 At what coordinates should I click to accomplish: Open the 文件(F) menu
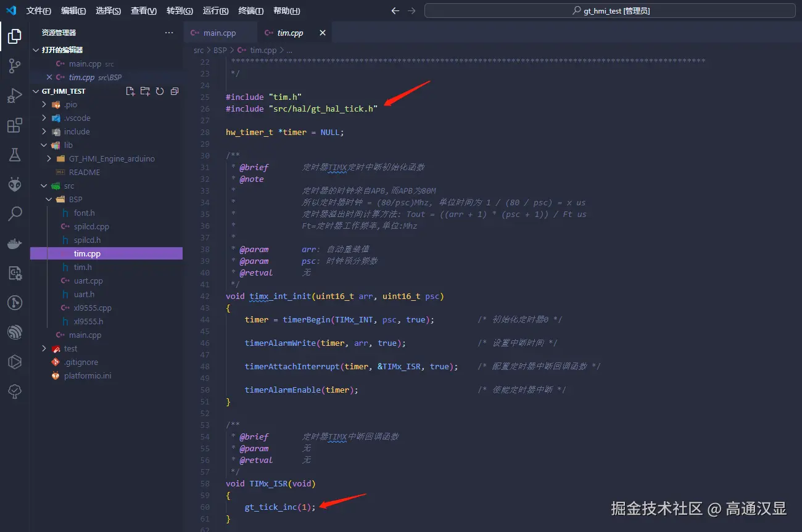tap(39, 11)
